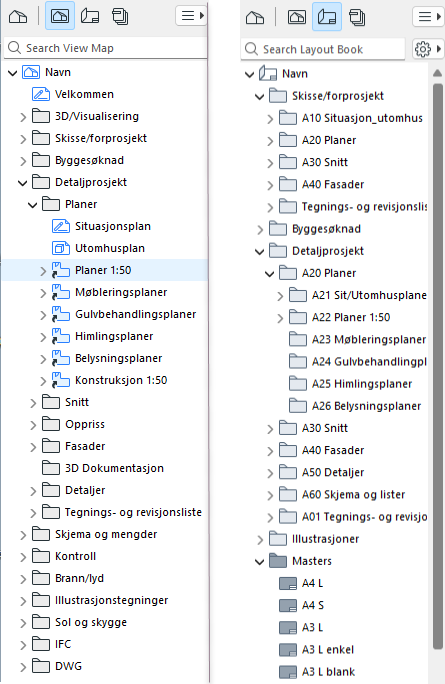Click the Search View Map field
The width and height of the screenshot is (445, 684).
pos(105,48)
